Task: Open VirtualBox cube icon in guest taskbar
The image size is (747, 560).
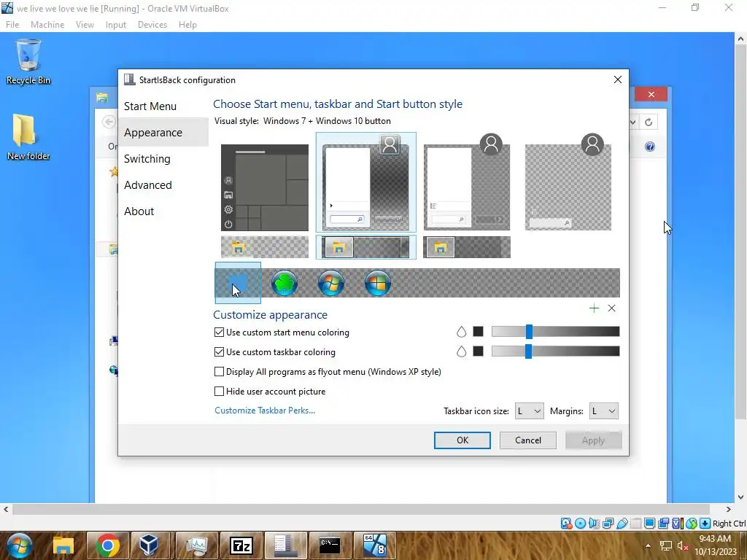Action: pos(149,545)
